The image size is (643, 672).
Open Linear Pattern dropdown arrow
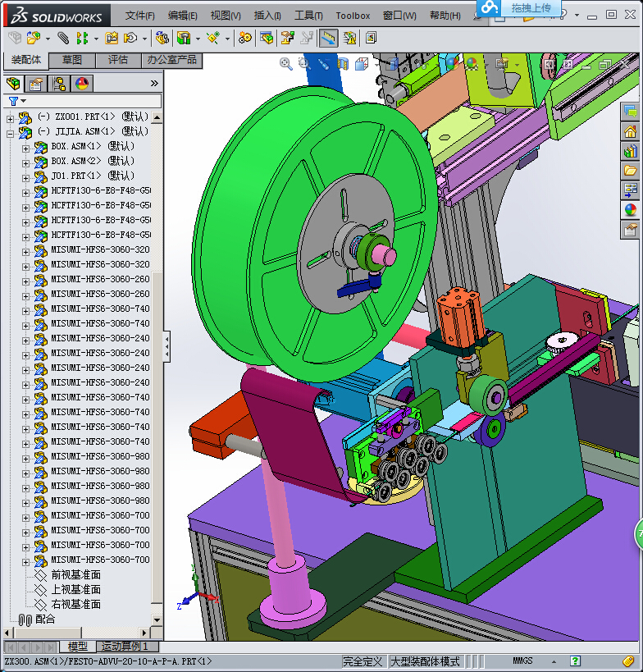[96, 39]
